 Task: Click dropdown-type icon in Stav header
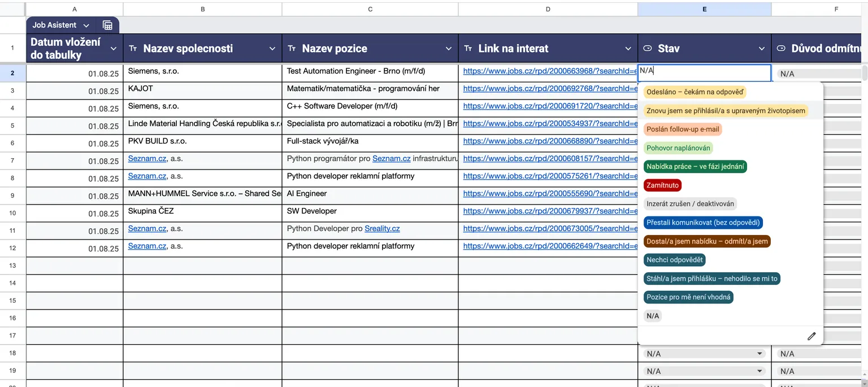coord(648,49)
